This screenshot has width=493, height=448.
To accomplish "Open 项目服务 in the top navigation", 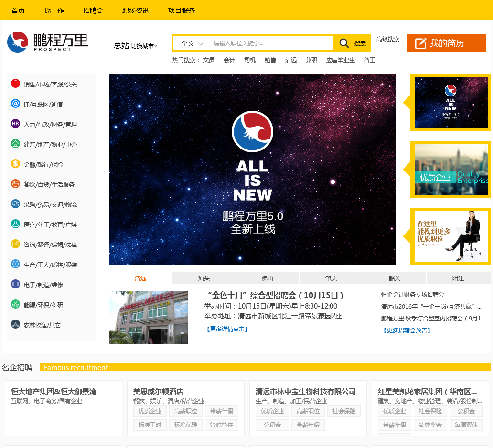I will pyautogui.click(x=181, y=11).
